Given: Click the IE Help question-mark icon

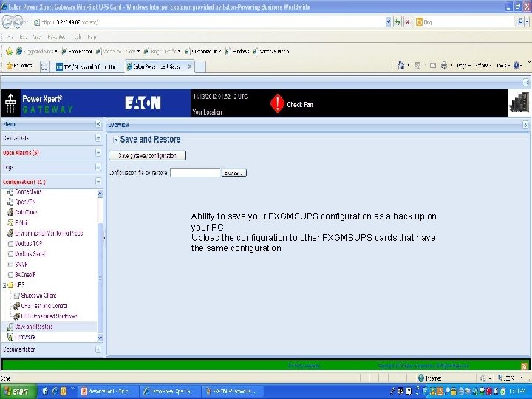Looking at the screenshot, I should pyautogui.click(x=516, y=66).
